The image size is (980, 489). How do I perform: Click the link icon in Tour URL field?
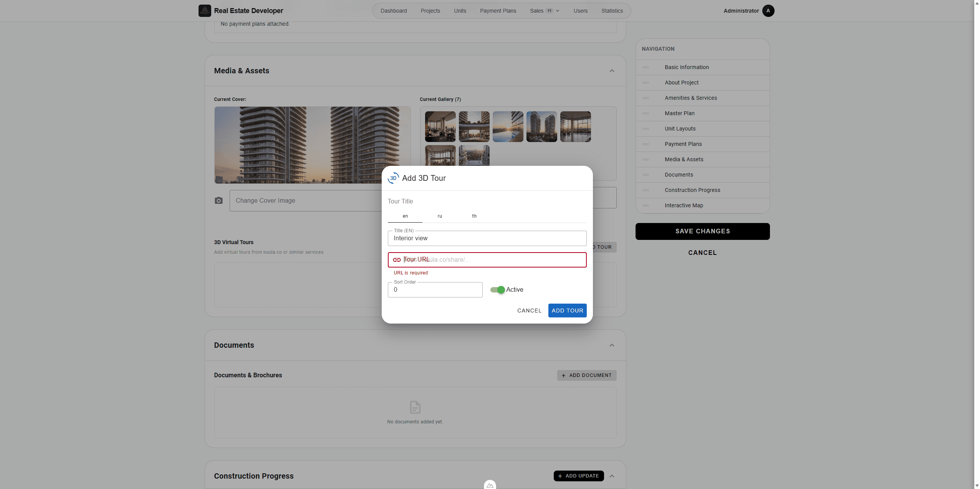coord(397,260)
